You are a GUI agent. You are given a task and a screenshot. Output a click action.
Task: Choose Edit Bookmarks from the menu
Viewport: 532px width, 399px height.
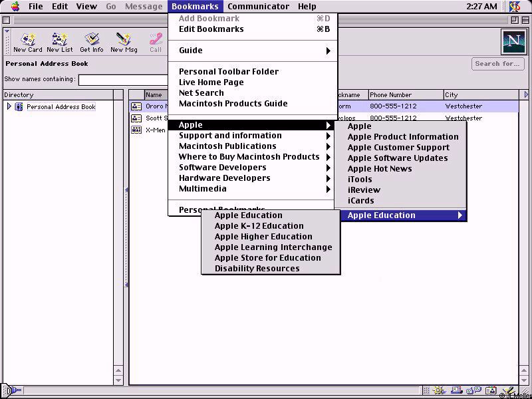pos(211,29)
